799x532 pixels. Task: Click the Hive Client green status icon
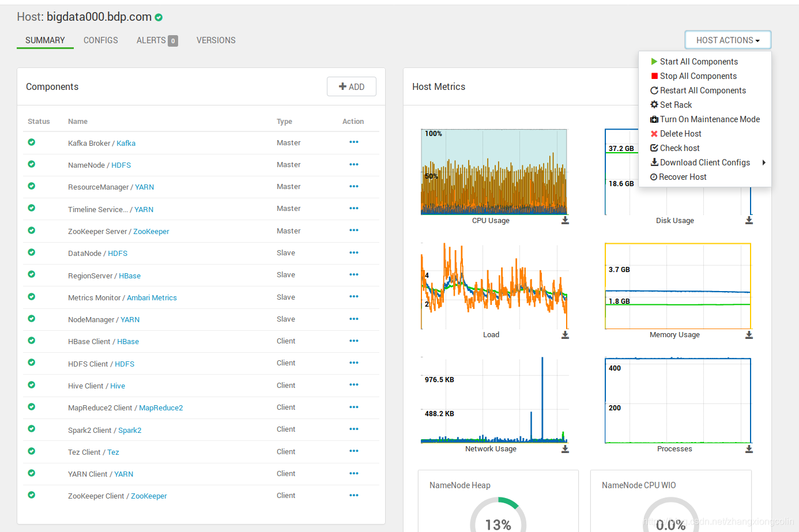click(32, 385)
